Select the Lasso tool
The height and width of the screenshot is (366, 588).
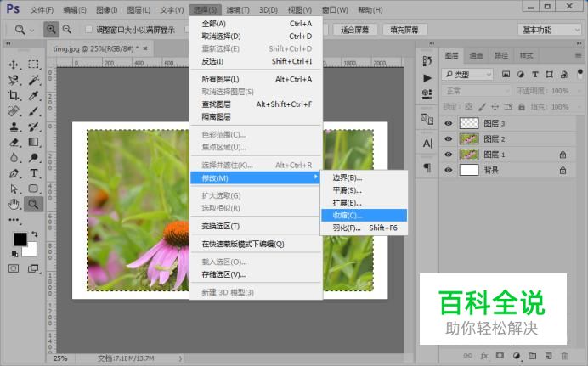[14, 80]
